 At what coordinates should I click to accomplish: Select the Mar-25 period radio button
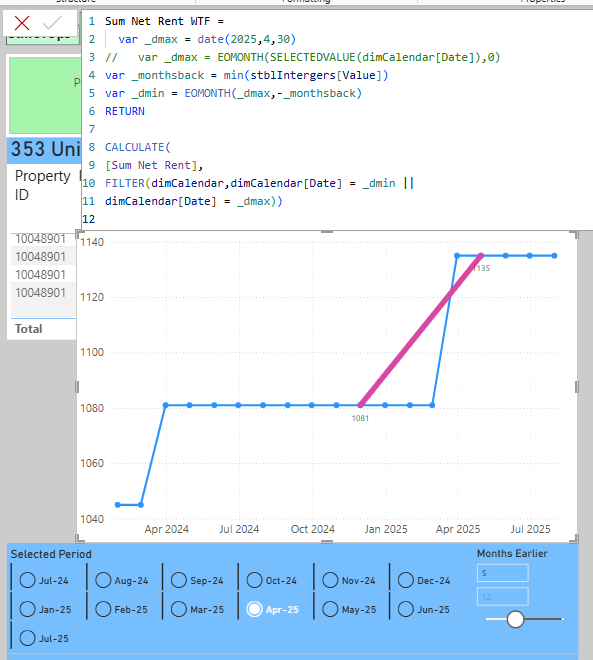point(179,609)
